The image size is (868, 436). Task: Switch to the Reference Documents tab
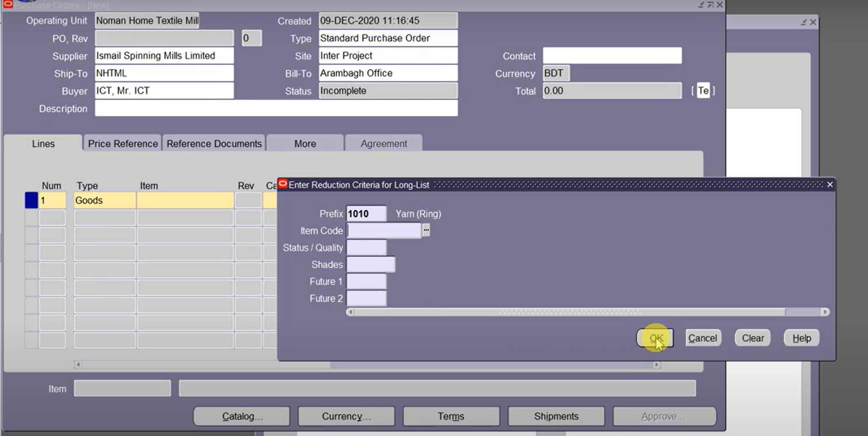(213, 143)
